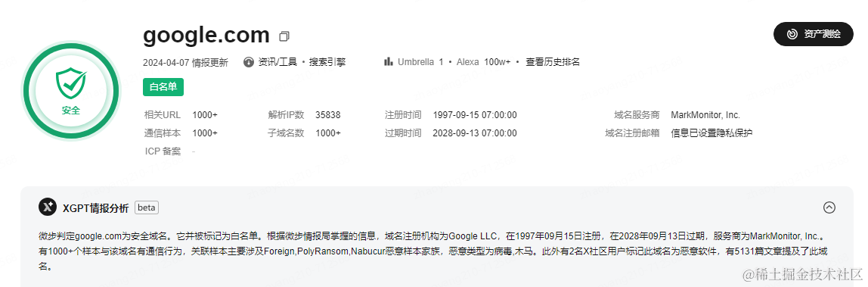Click expiry time 2028-09-13 07:00:00
This screenshot has height=287, width=868.
[x=475, y=133]
